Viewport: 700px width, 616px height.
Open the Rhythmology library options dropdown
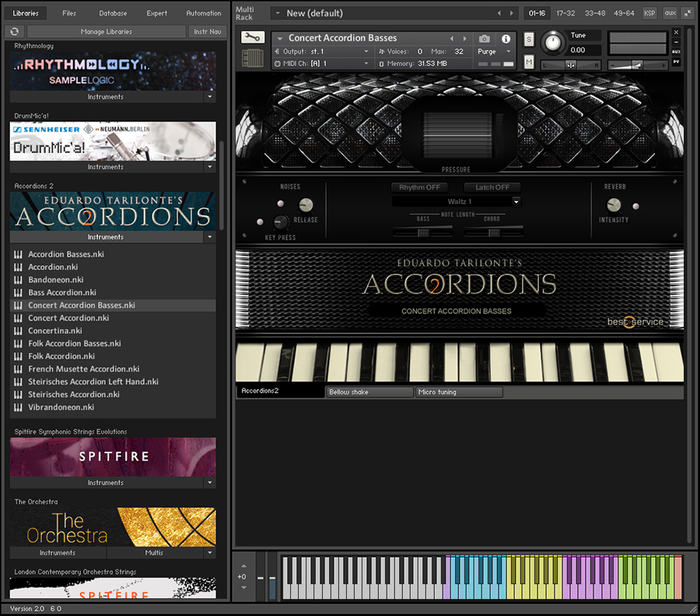pyautogui.click(x=210, y=97)
